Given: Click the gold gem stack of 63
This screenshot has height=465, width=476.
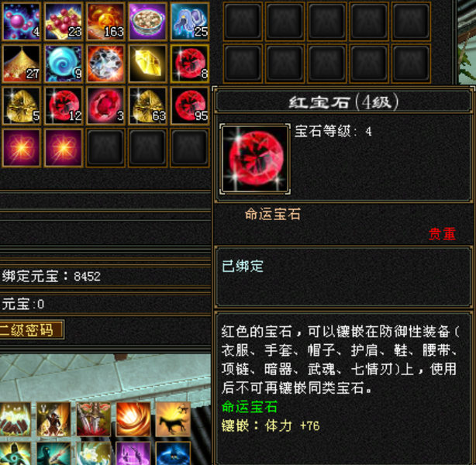Looking at the screenshot, I should point(147,105).
